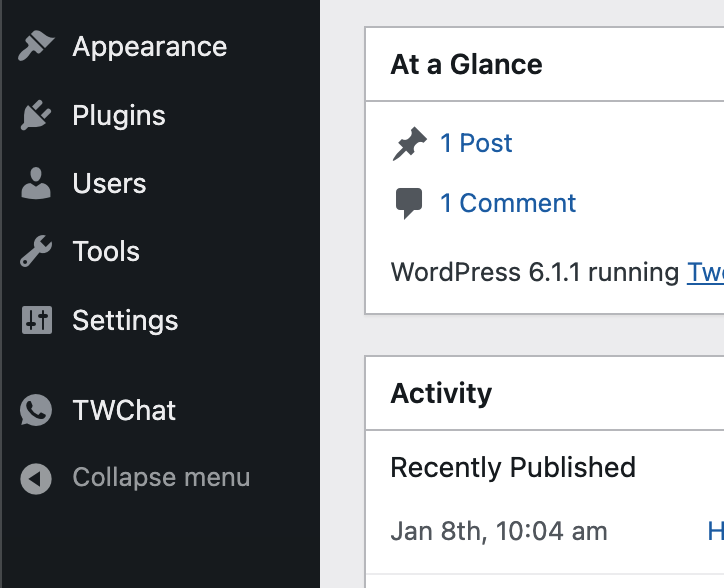
Task: Go to the Users menu
Action: point(109,183)
